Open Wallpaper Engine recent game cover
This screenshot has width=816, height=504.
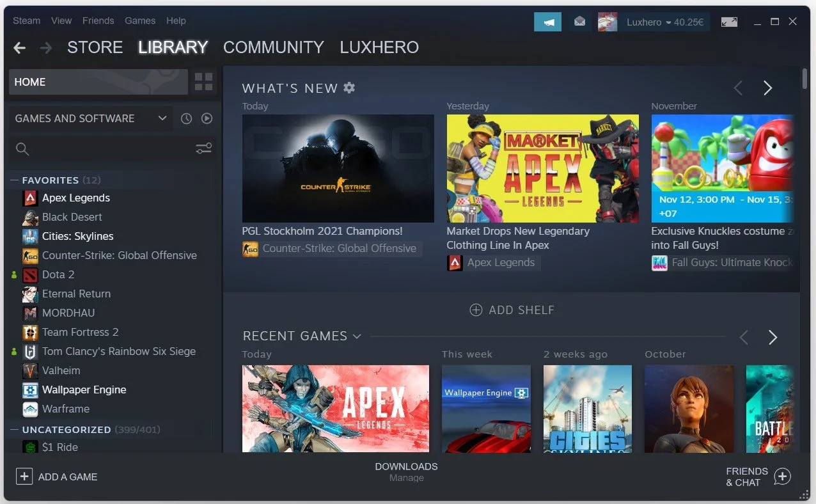[x=486, y=409]
